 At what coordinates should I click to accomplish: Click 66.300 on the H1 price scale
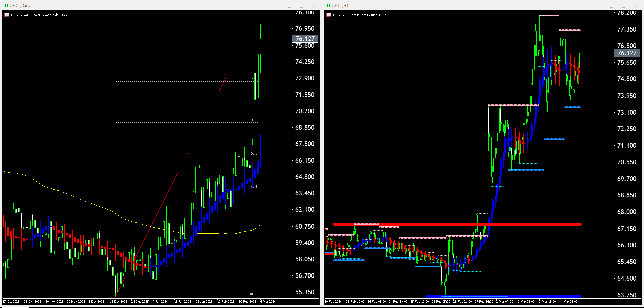click(x=627, y=245)
